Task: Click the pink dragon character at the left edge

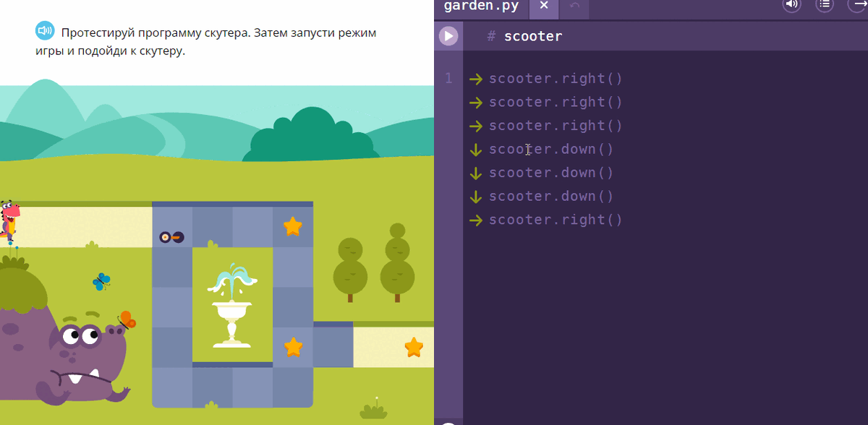Action: coord(9,222)
